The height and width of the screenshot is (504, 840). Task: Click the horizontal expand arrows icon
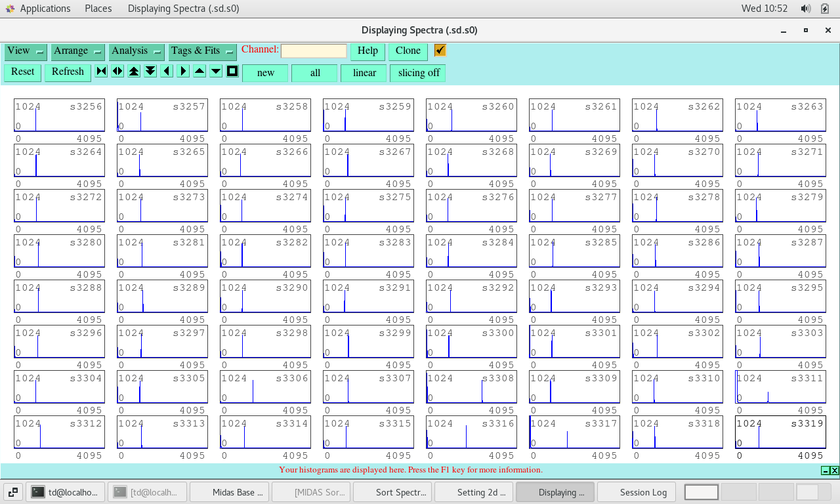tap(117, 71)
